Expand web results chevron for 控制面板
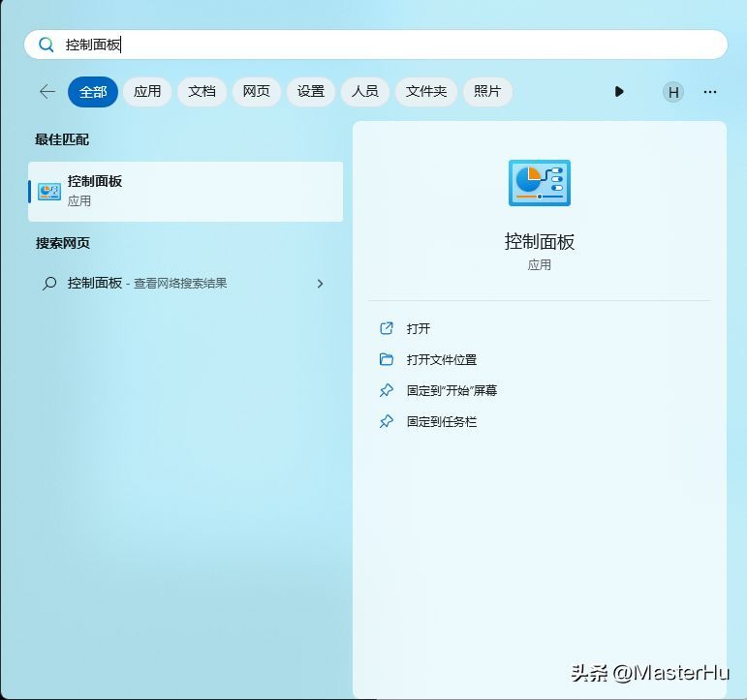 click(x=320, y=284)
